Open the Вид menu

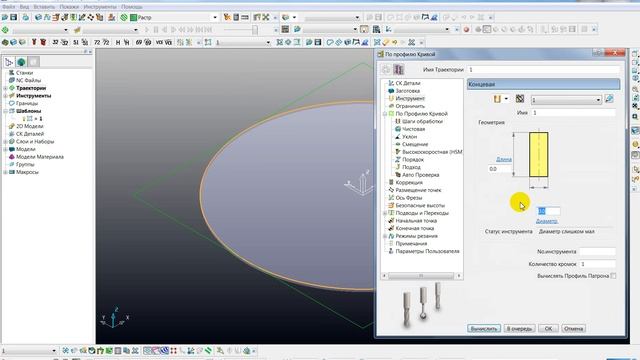[x=24, y=7]
